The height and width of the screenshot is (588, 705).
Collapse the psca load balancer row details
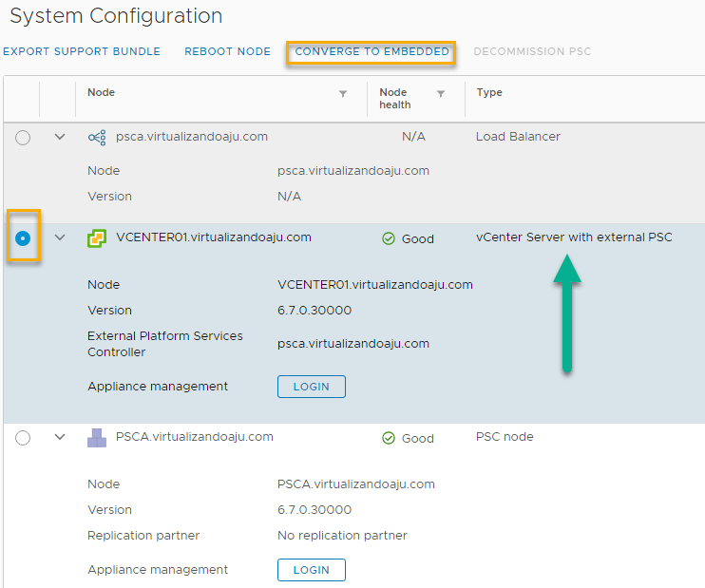coord(60,137)
